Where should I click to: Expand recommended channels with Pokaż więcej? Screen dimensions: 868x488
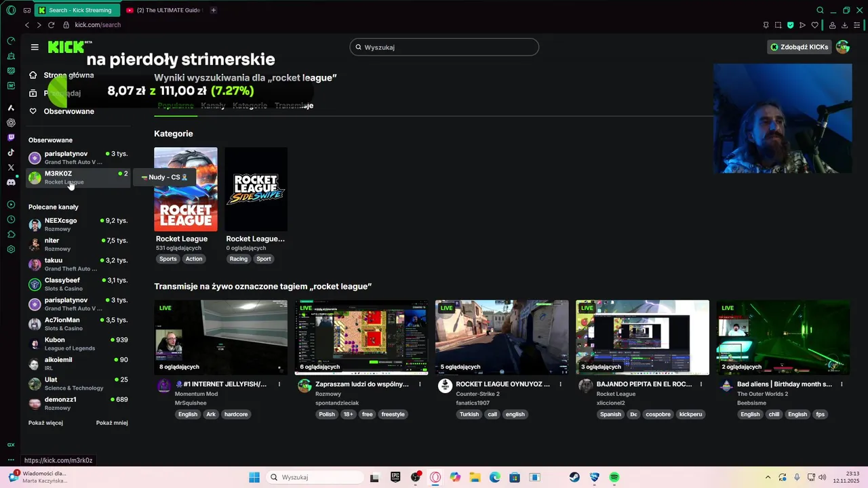click(45, 423)
